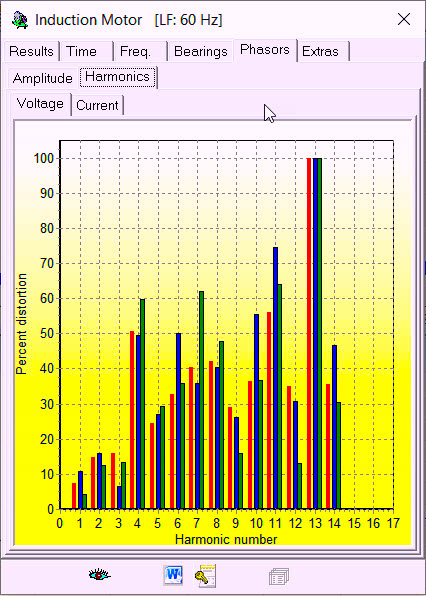The image size is (426, 596).
Task: Switch to the Amplitude sub-tab
Action: coord(43,78)
